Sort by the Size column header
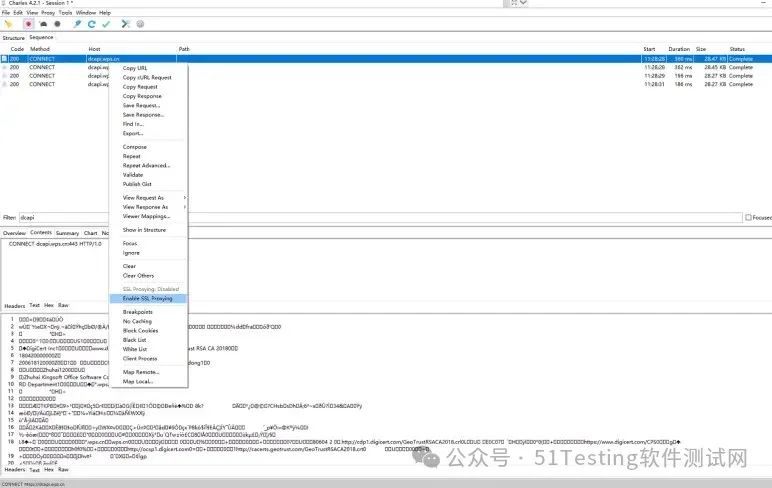Screen dimensions: 772x488 pyautogui.click(x=701, y=49)
